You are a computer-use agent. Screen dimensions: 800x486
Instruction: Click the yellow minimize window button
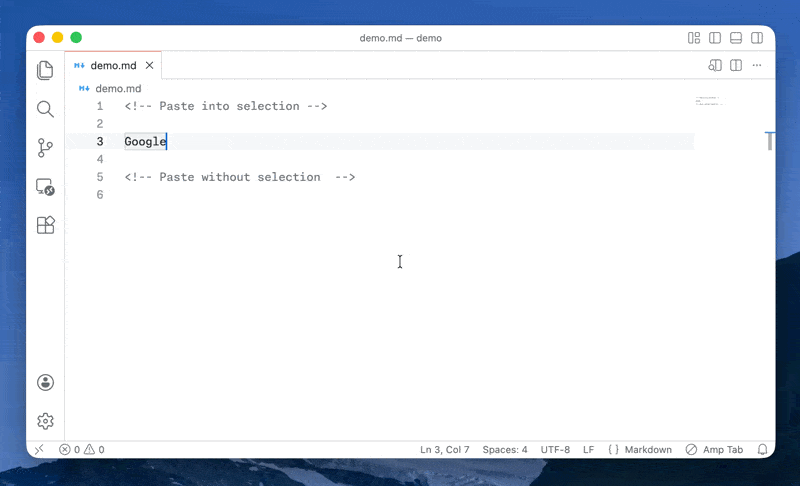click(58, 37)
